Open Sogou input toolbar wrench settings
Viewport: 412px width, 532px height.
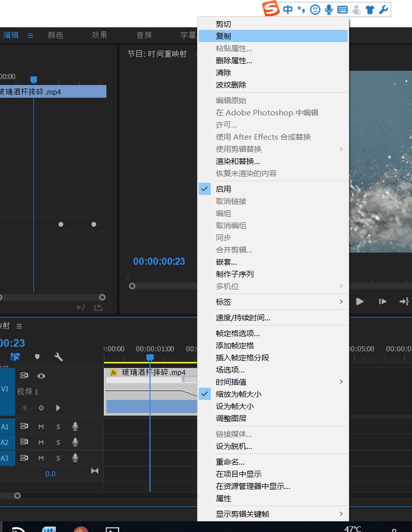[384, 10]
